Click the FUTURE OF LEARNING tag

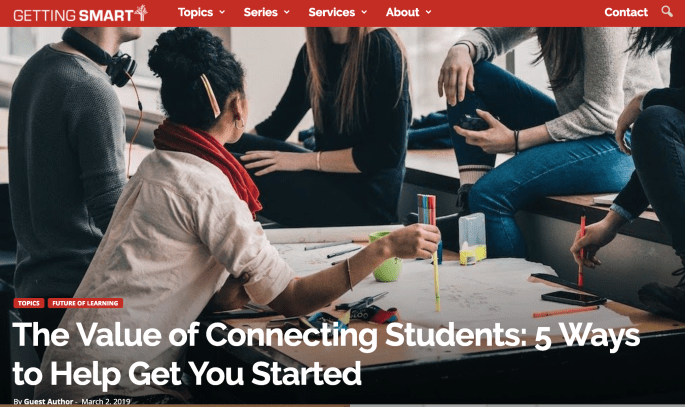pyautogui.click(x=85, y=303)
